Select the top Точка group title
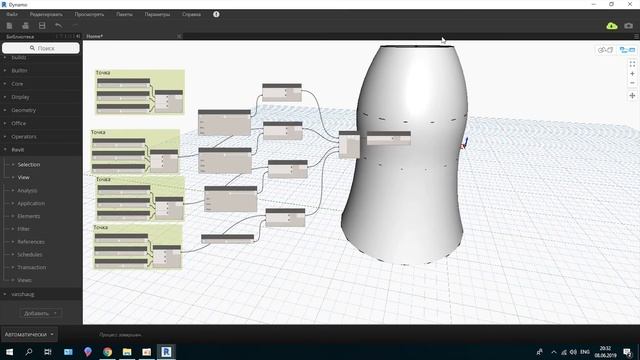 point(103,73)
